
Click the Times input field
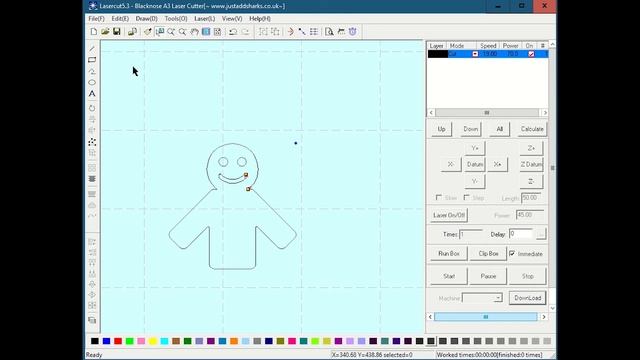coord(471,234)
